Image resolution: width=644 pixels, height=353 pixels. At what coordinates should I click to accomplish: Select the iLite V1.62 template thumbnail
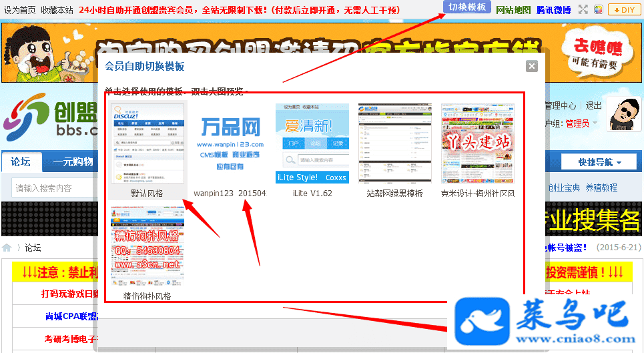[312, 143]
